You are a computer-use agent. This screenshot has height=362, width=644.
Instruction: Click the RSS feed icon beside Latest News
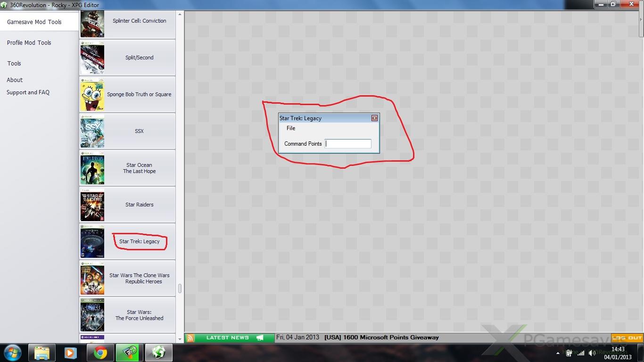point(190,337)
